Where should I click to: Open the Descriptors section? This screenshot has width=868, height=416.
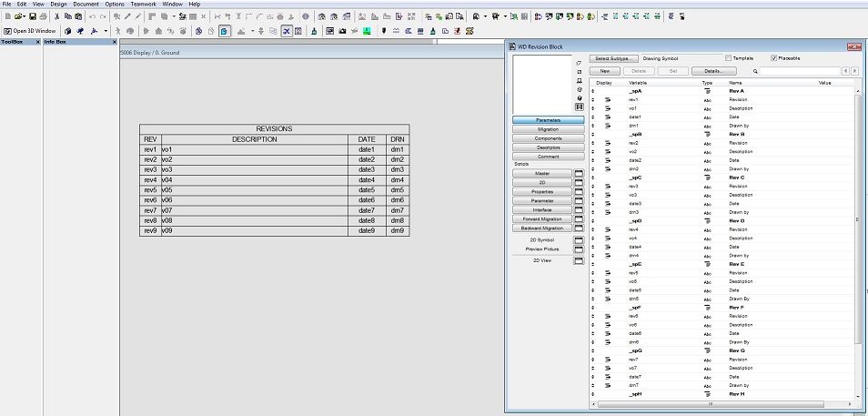[x=548, y=147]
